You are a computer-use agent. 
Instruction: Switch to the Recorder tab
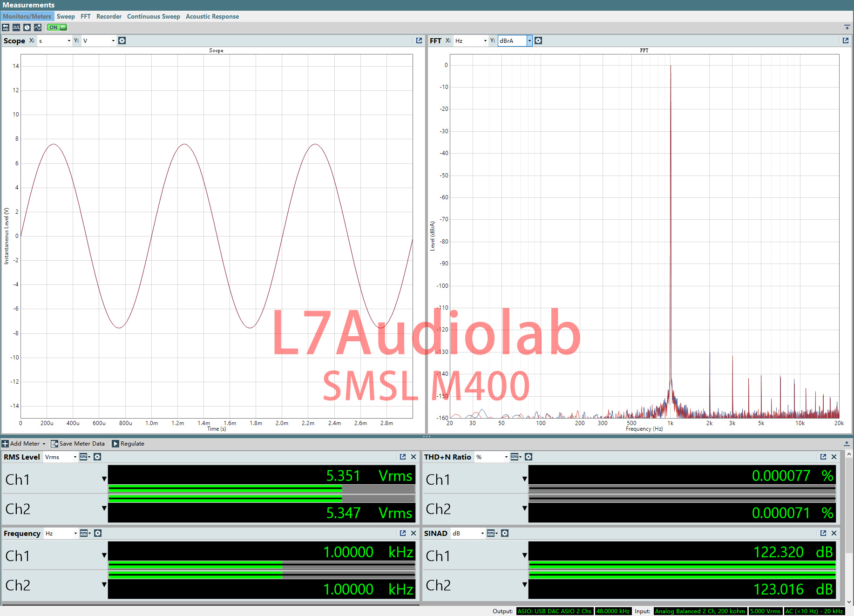pyautogui.click(x=109, y=16)
